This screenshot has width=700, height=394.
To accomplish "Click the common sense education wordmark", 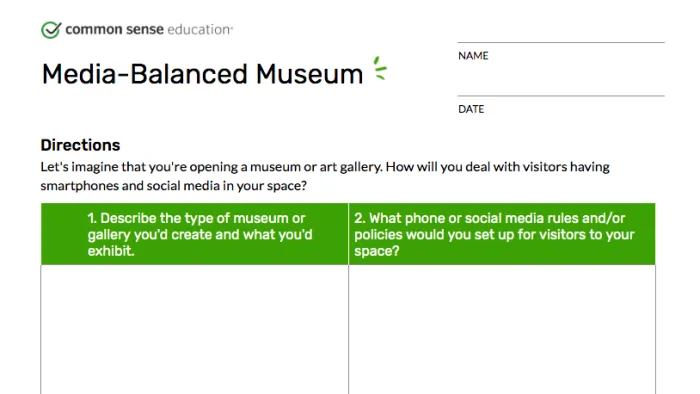I will click(x=149, y=29).
